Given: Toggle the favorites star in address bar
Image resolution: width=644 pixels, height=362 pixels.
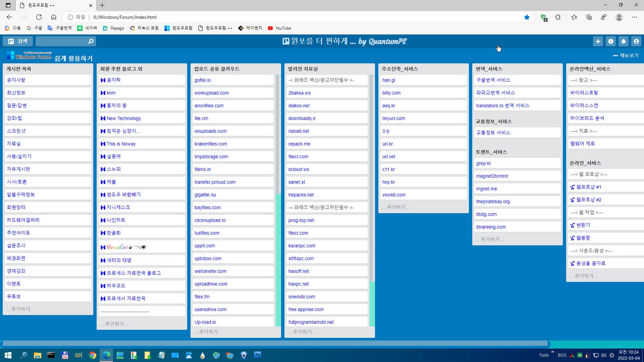Looking at the screenshot, I should click(x=527, y=17).
